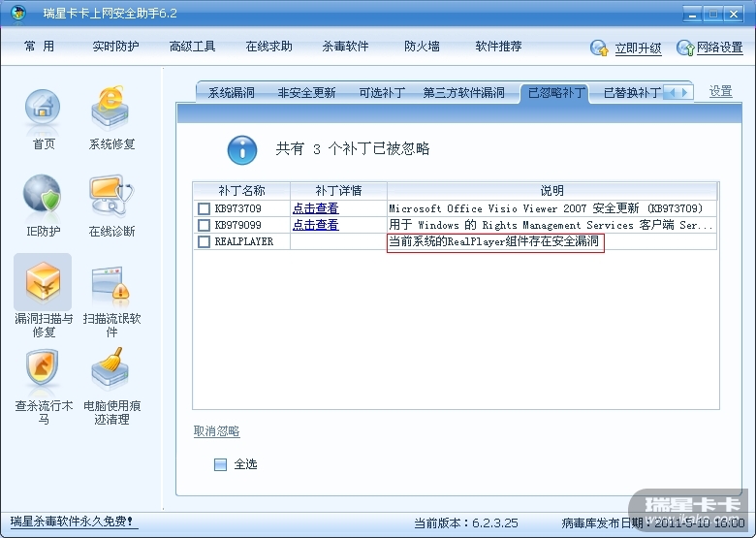The height and width of the screenshot is (538, 756).
Task: Open the 软件推荐 menu
Action: click(x=498, y=47)
